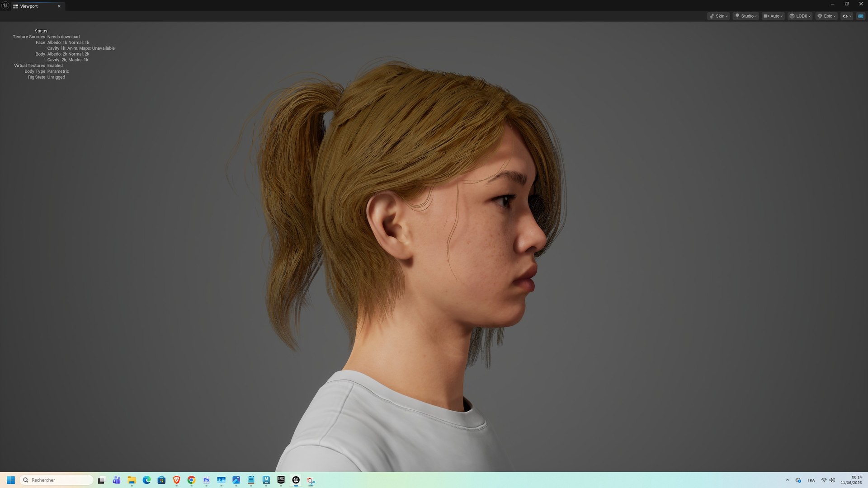Open the Studio lighting environment dropdown
The image size is (868, 488).
point(745,16)
